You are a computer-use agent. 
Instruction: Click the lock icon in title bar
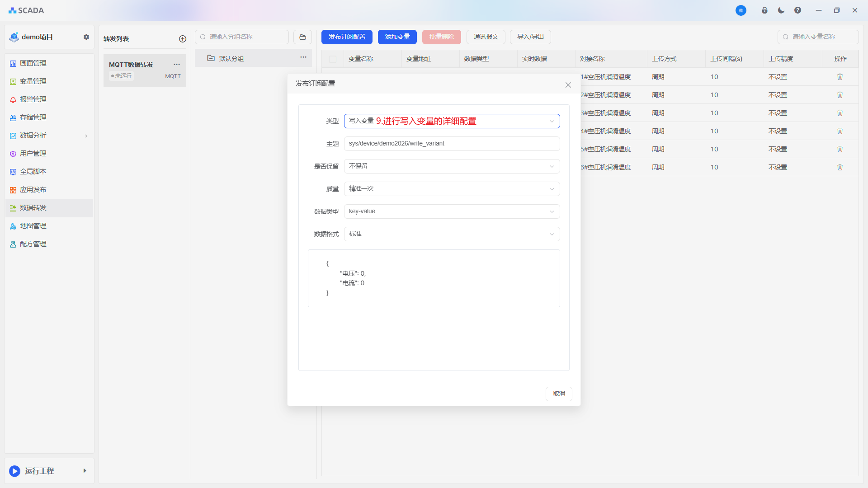[x=764, y=10]
